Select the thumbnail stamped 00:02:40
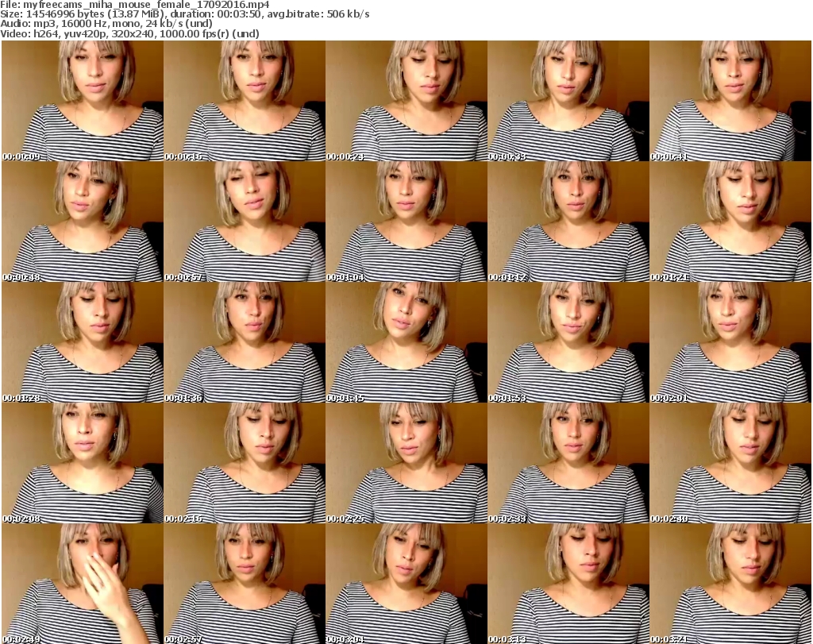 coord(730,463)
